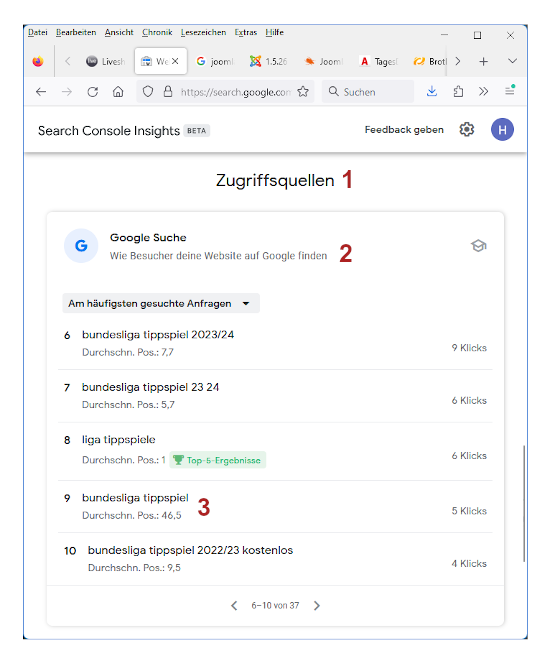This screenshot has height=661, width=560.
Task: Click the page vertical scrollbar
Action: point(524,503)
